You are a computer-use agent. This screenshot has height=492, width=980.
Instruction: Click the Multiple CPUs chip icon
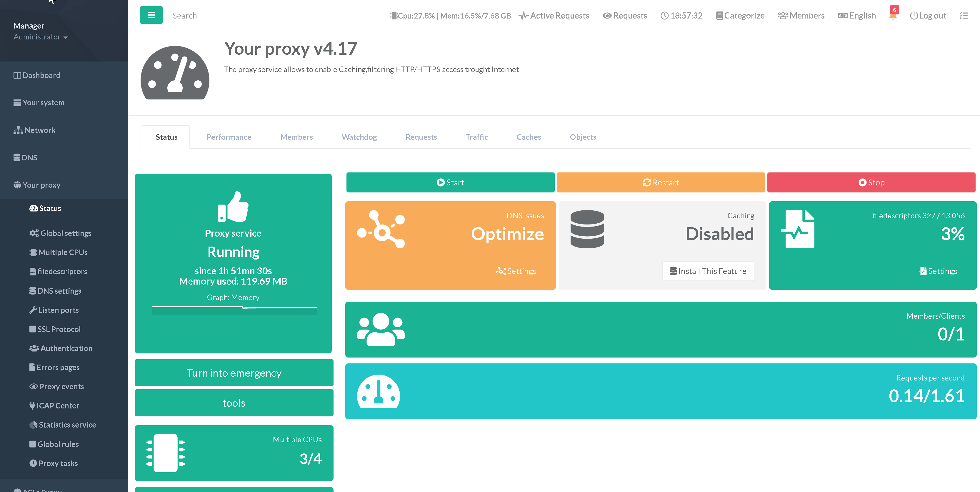coord(166,453)
